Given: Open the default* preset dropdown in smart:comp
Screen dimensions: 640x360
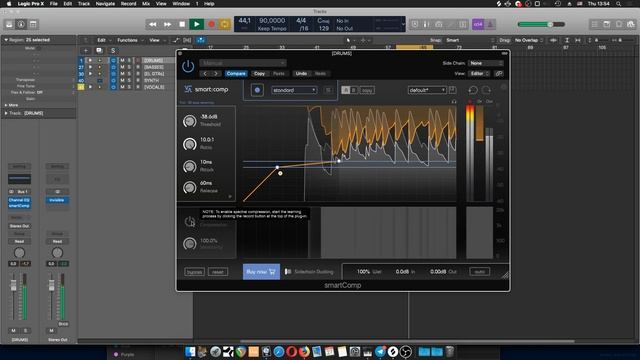Looking at the screenshot, I should (x=427, y=90).
